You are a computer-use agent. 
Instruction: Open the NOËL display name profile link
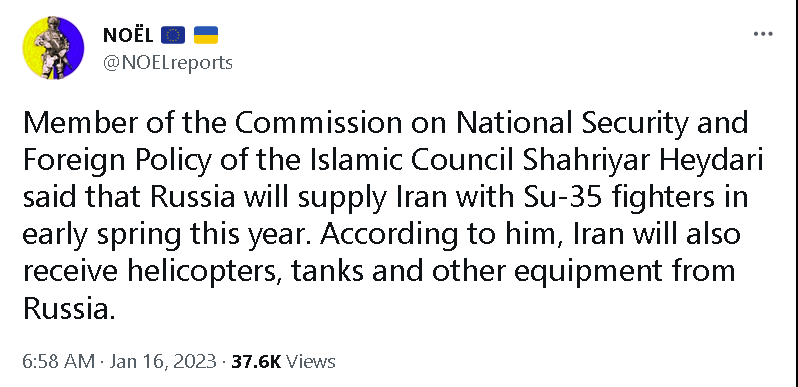(128, 35)
